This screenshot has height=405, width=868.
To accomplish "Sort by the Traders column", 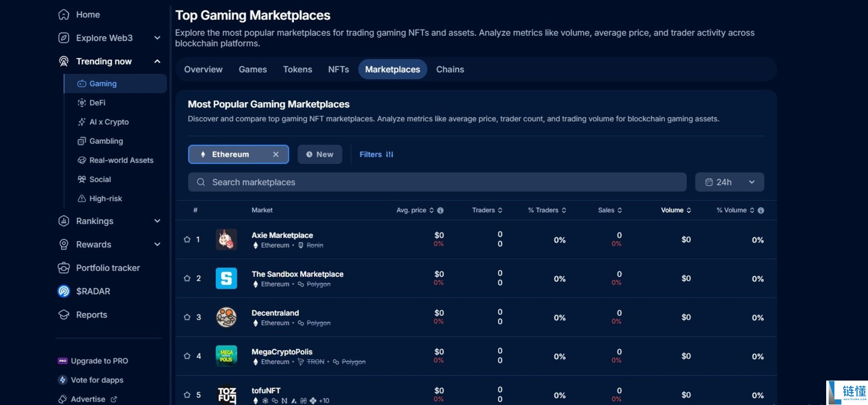I will [x=487, y=210].
